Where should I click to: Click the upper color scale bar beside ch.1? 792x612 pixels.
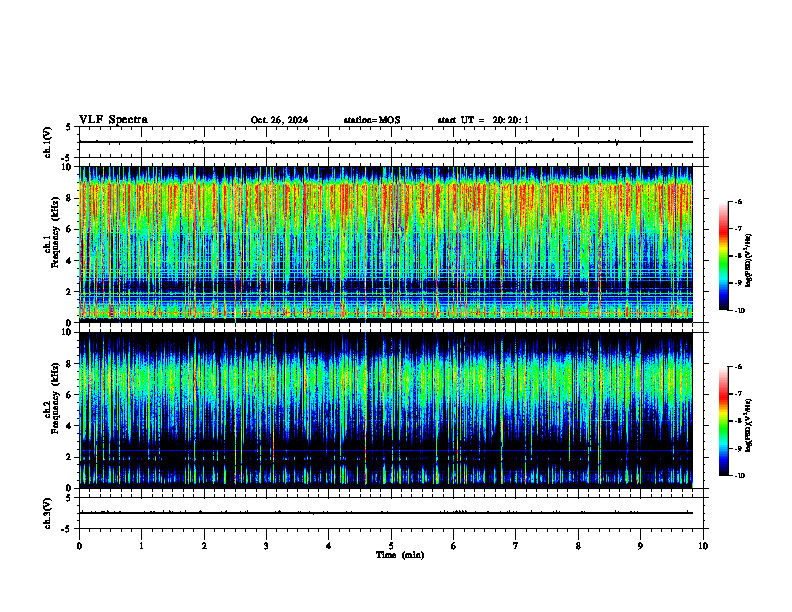[723, 256]
